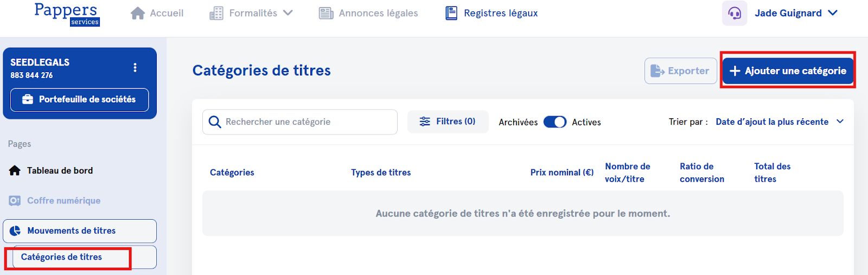Click the Registres légaux book icon
Image resolution: width=868 pixels, height=275 pixels.
click(x=451, y=13)
